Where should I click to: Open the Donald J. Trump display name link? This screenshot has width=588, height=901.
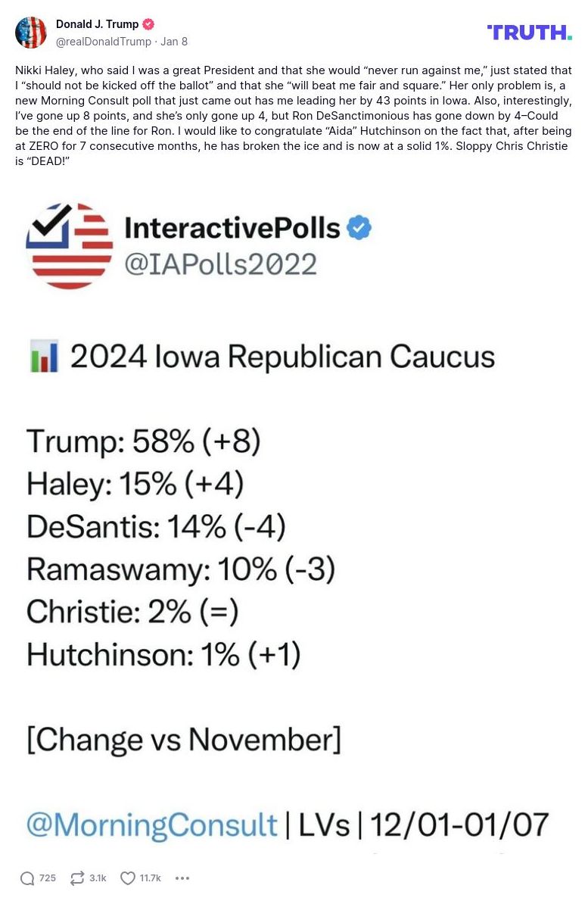pos(97,24)
